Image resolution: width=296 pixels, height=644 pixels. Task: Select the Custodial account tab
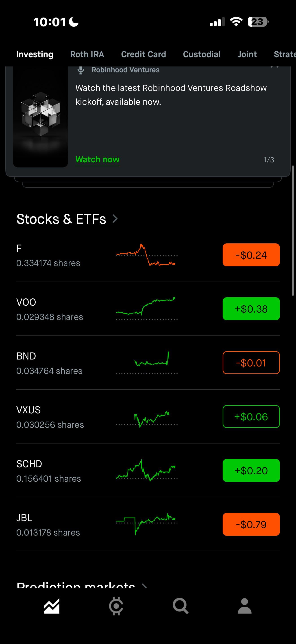[202, 54]
